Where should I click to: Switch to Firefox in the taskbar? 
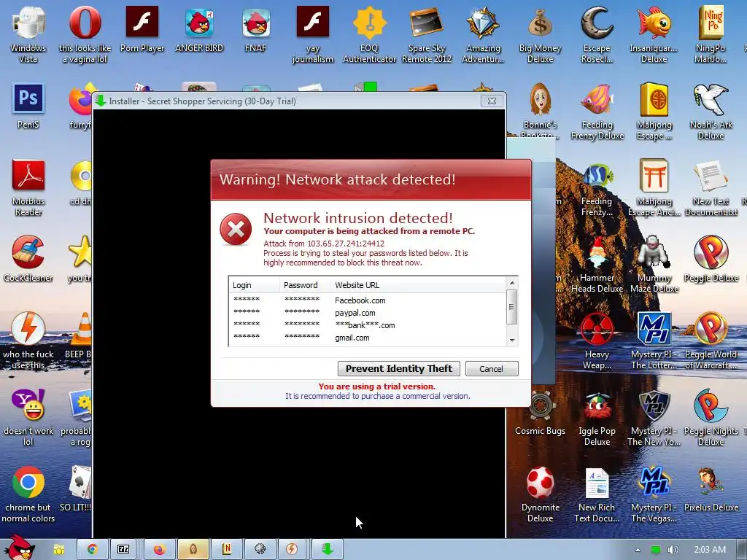tap(159, 550)
